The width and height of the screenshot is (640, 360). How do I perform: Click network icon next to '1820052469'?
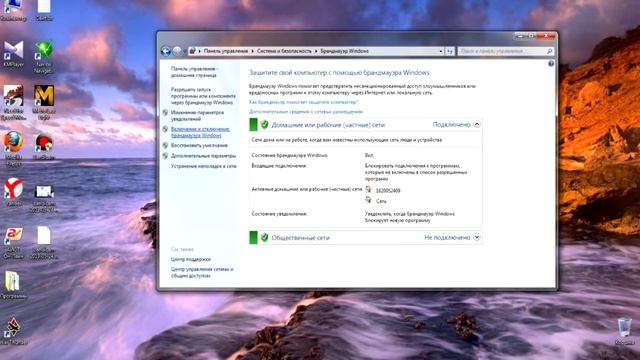click(x=368, y=189)
